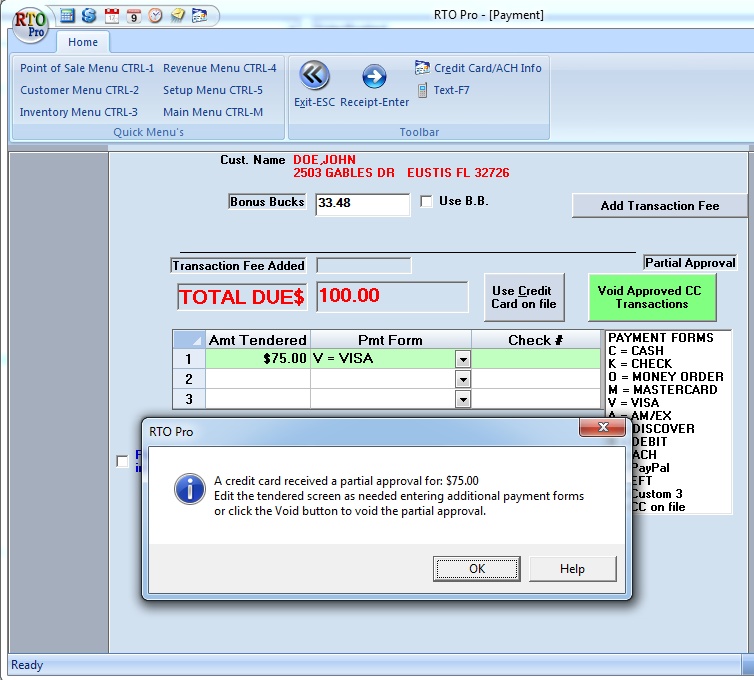
Task: Enable the Use B.B. checkbox
Action: click(427, 201)
